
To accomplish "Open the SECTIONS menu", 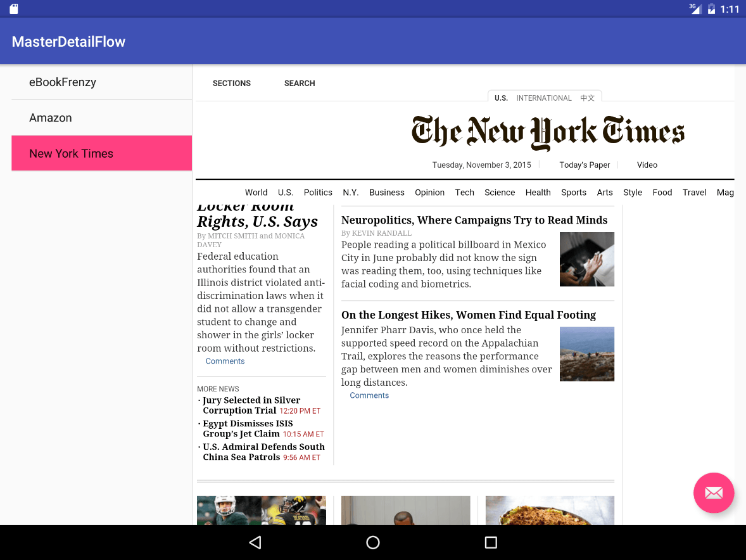I will 231,84.
